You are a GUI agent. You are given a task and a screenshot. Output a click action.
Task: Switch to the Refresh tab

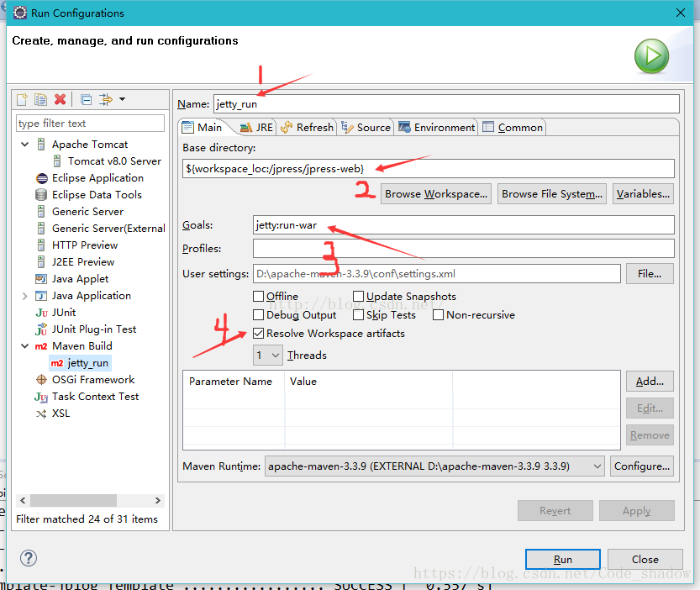coord(308,127)
